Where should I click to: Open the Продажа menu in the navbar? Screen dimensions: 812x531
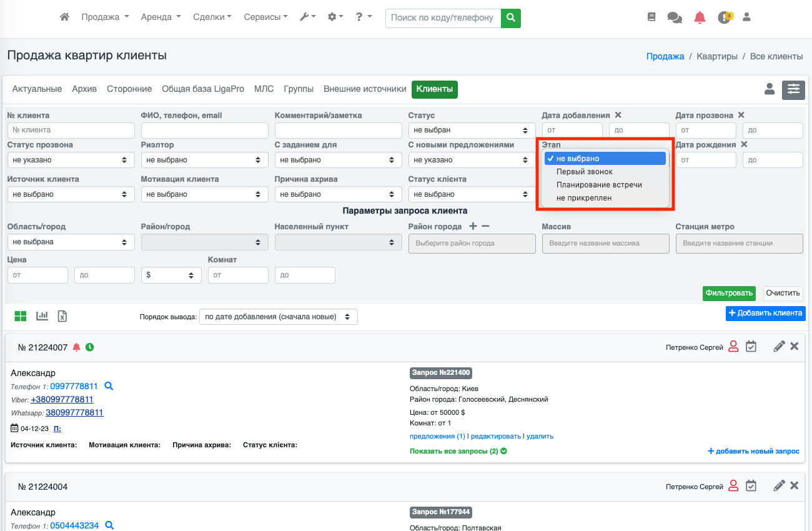(105, 17)
